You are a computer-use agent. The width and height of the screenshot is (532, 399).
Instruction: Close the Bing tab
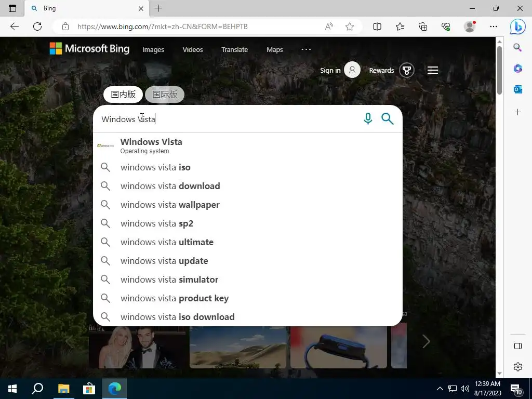point(141,8)
